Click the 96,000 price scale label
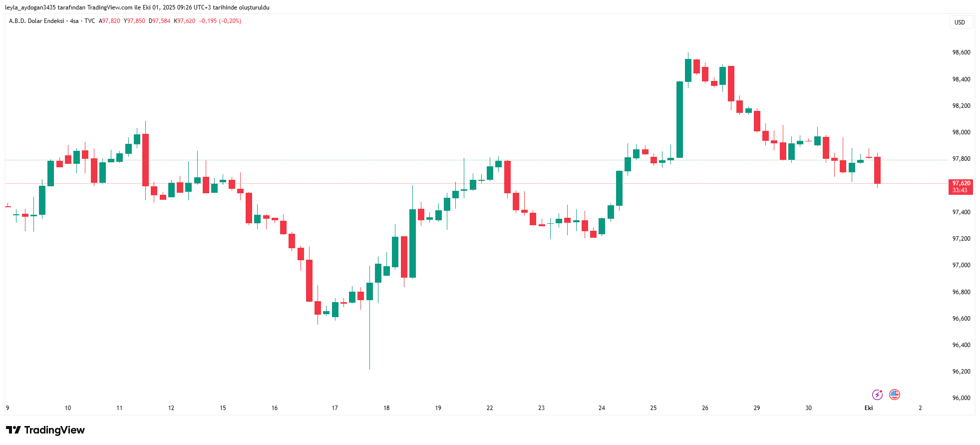 961,398
